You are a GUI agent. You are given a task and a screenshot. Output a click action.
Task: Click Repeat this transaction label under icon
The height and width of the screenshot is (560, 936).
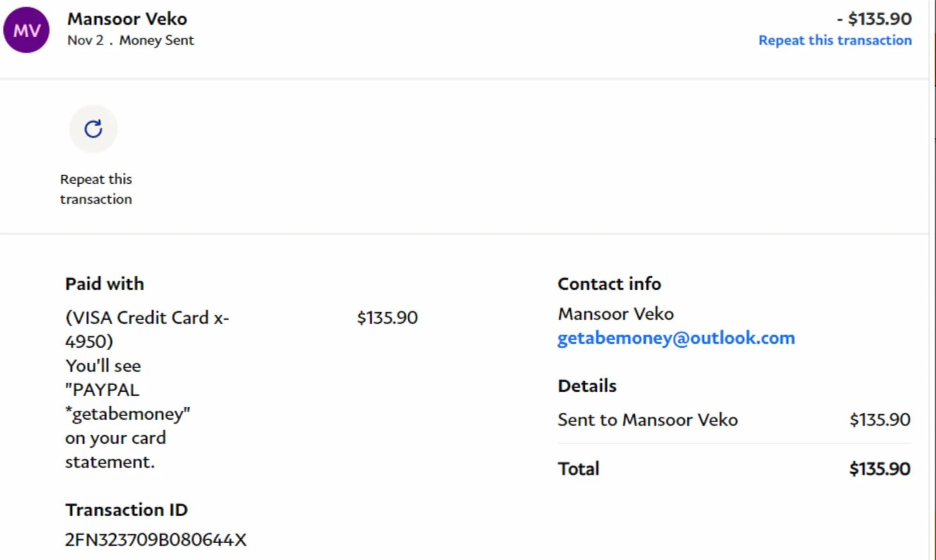tap(96, 189)
